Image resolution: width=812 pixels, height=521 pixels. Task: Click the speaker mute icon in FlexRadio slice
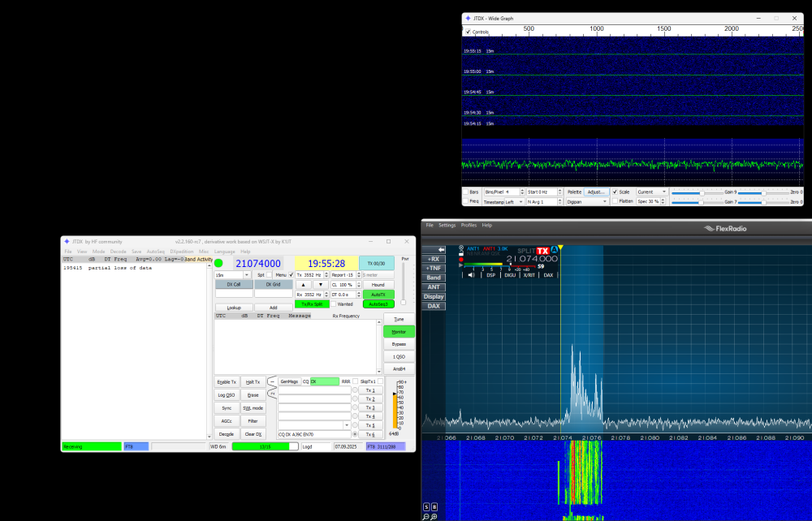(x=471, y=275)
